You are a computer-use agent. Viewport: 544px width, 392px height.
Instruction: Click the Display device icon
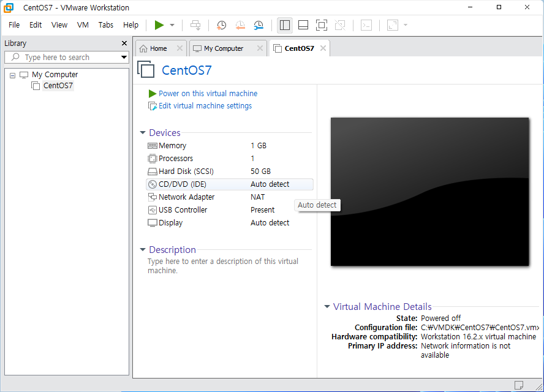point(153,223)
